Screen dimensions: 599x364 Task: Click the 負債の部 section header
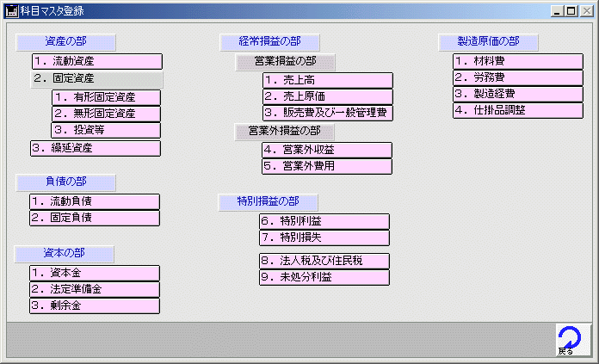click(65, 182)
